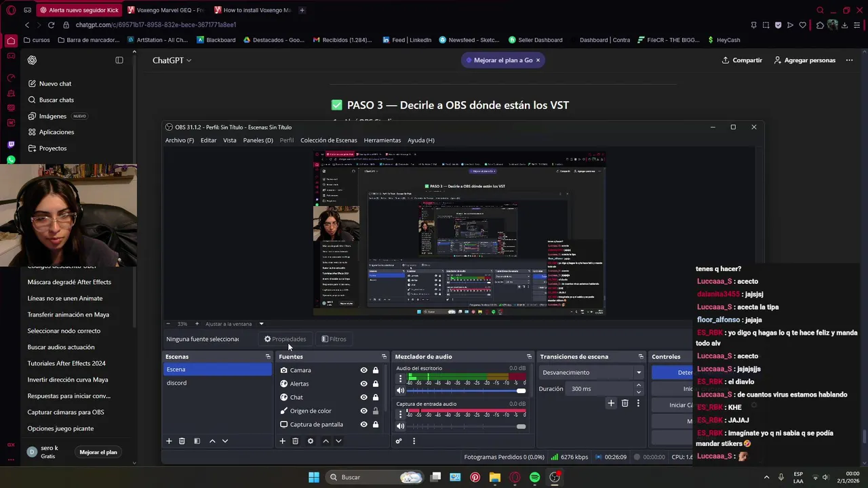Delete selected source with Fuentes trash icon
Image resolution: width=868 pixels, height=488 pixels.
295,441
